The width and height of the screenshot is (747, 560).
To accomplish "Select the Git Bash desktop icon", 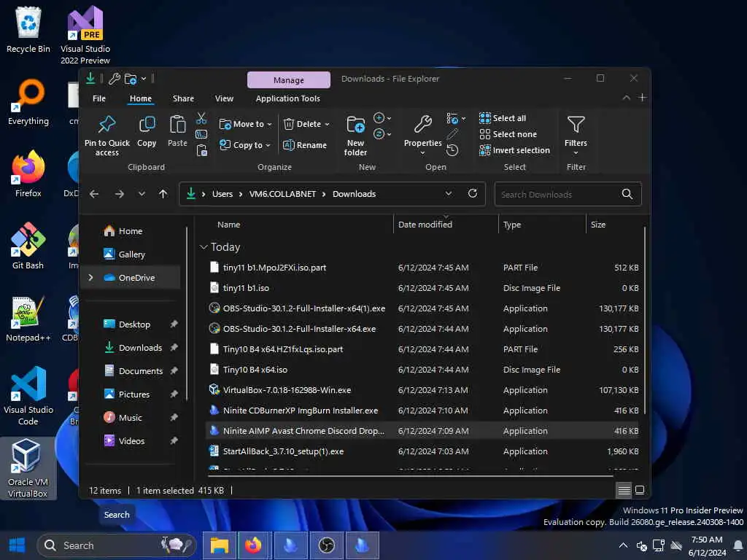I will [x=28, y=246].
